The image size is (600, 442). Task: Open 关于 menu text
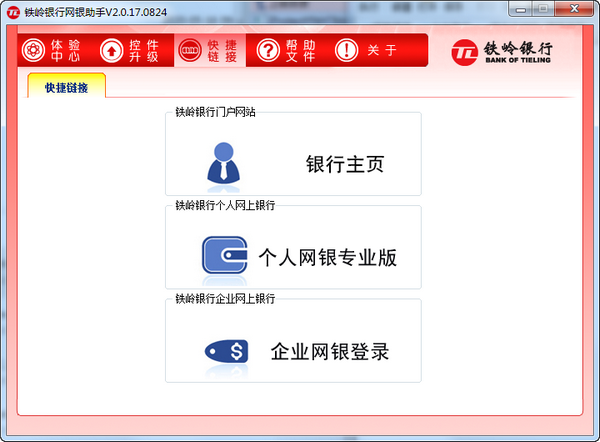click(382, 50)
